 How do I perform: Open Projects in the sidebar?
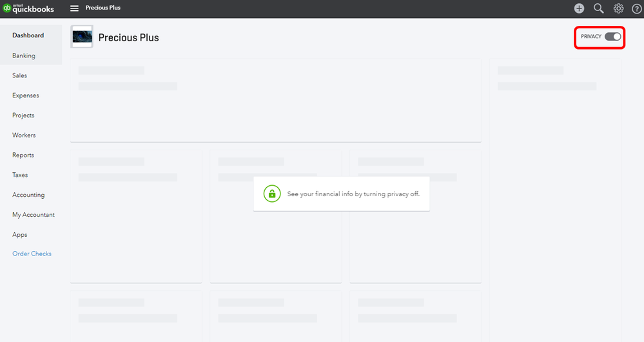click(23, 116)
